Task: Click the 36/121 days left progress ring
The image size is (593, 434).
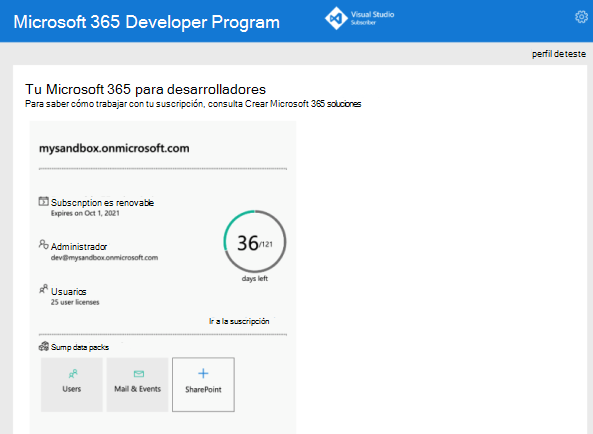Action: click(255, 241)
